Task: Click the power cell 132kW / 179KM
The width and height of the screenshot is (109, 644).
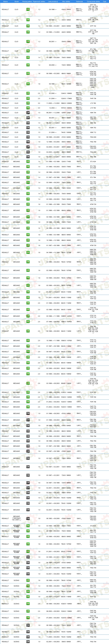Action: point(66,98)
